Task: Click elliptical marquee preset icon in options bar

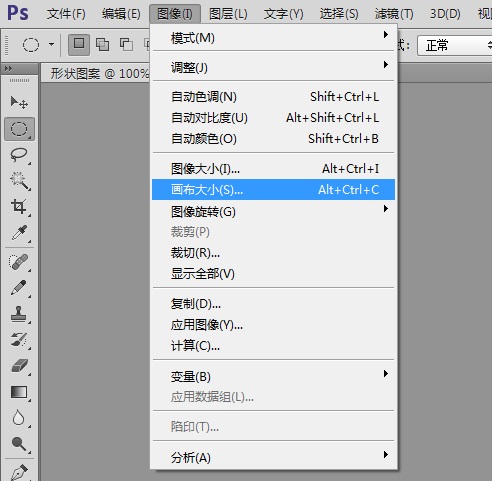Action: point(31,44)
